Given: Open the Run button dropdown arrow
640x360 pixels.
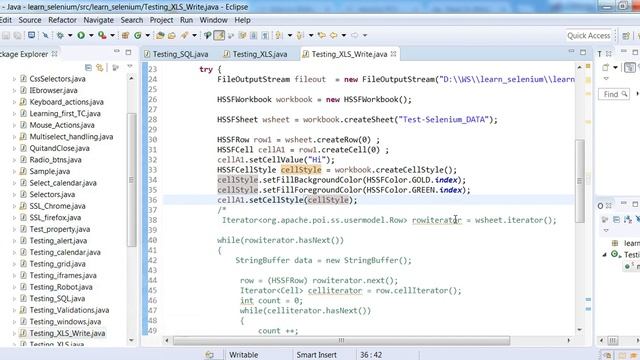Looking at the screenshot, I should click(x=91, y=36).
